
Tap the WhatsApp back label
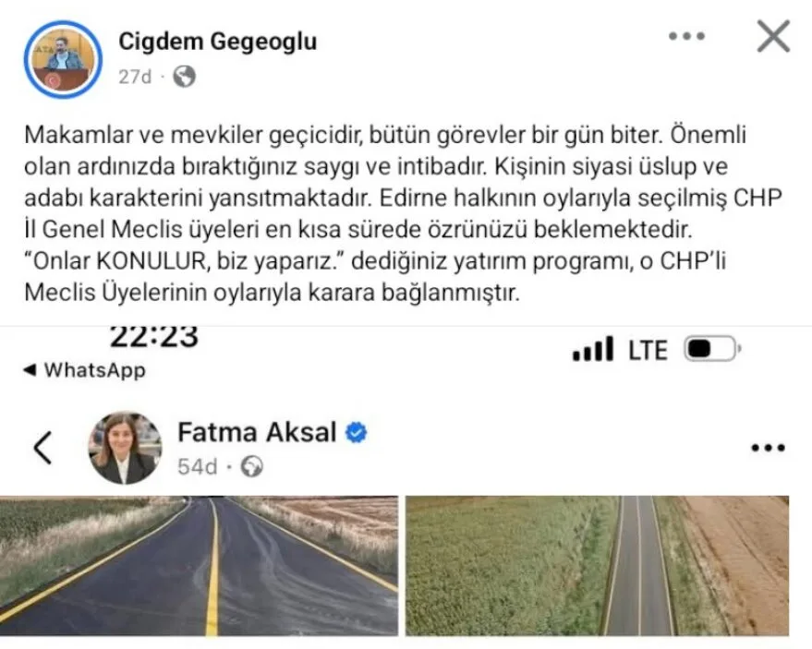tap(95, 370)
